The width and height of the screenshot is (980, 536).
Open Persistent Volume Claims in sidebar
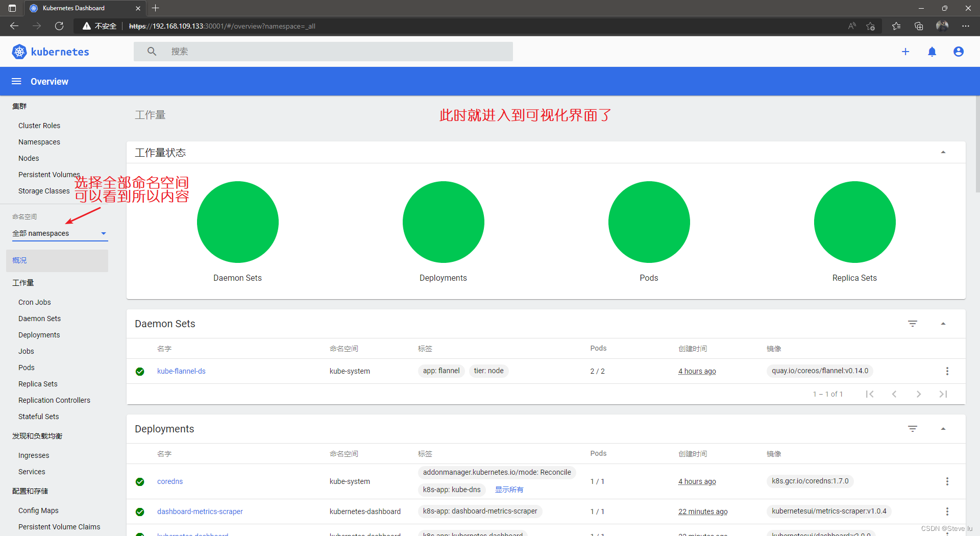(59, 527)
